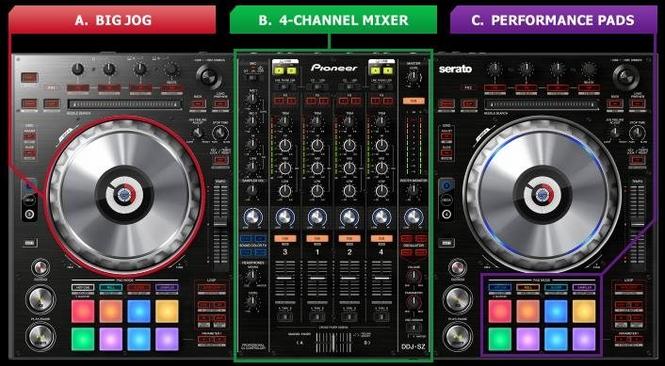Screen dimensions: 665x366
Task: Click the Pioneer logo on the mixer
Action: (x=334, y=68)
